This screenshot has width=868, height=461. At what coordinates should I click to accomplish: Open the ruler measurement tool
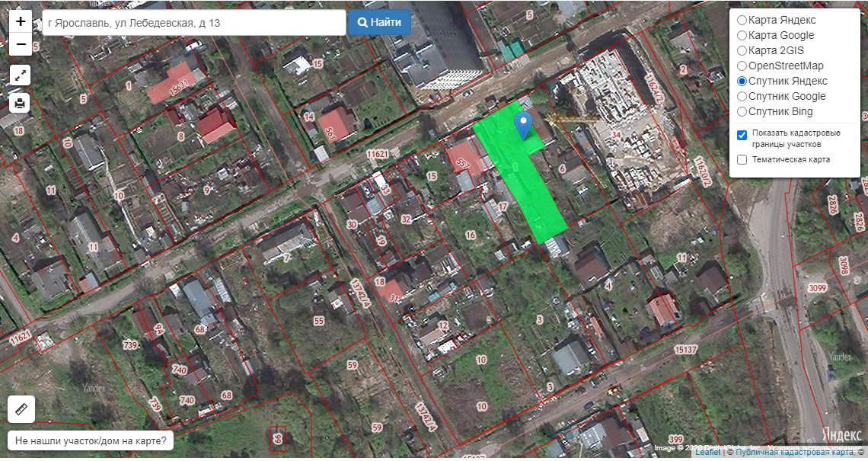21,409
